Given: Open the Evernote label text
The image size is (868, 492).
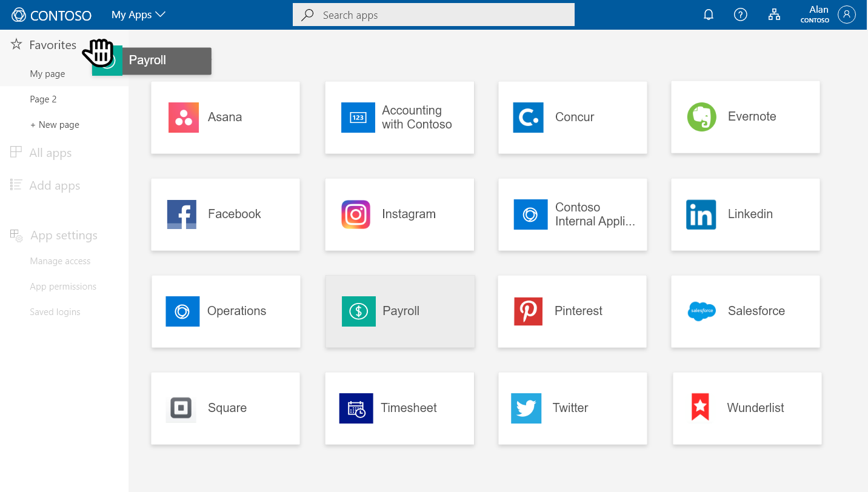Looking at the screenshot, I should [752, 117].
